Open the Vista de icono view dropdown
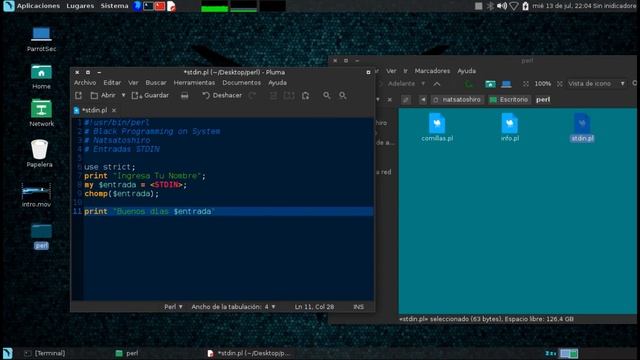 [x=596, y=84]
